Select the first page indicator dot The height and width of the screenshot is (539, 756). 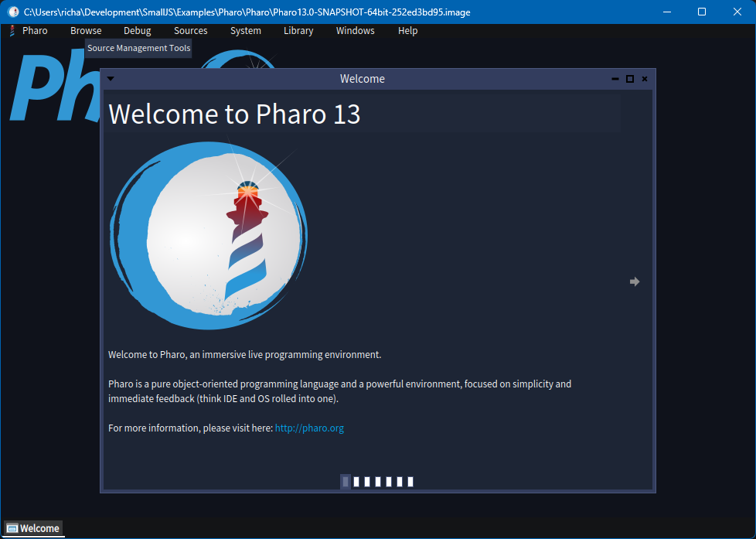(x=346, y=482)
